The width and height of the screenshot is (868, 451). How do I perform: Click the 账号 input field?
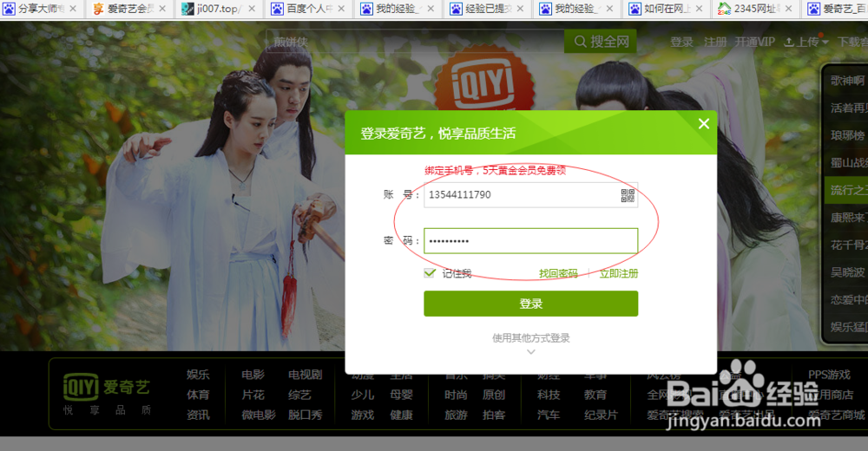tap(531, 195)
